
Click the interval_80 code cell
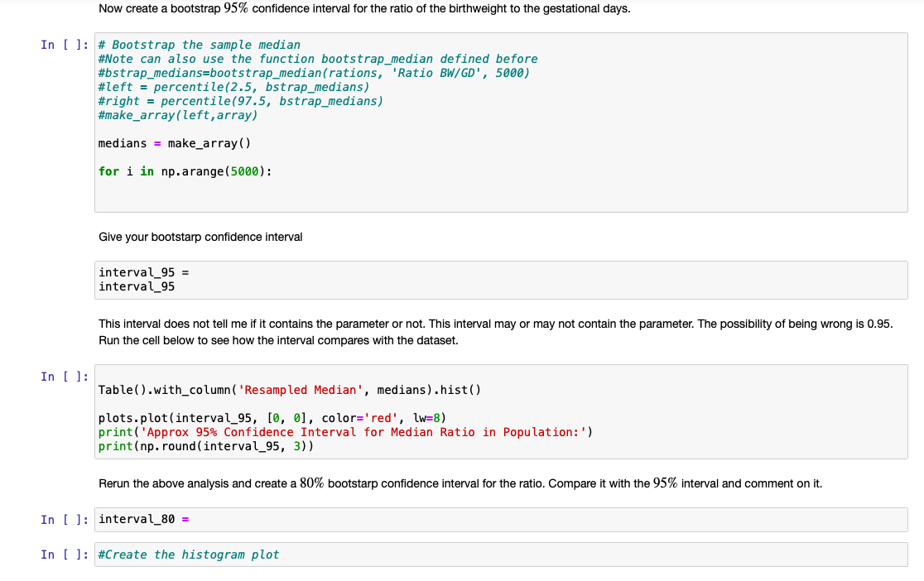331,519
